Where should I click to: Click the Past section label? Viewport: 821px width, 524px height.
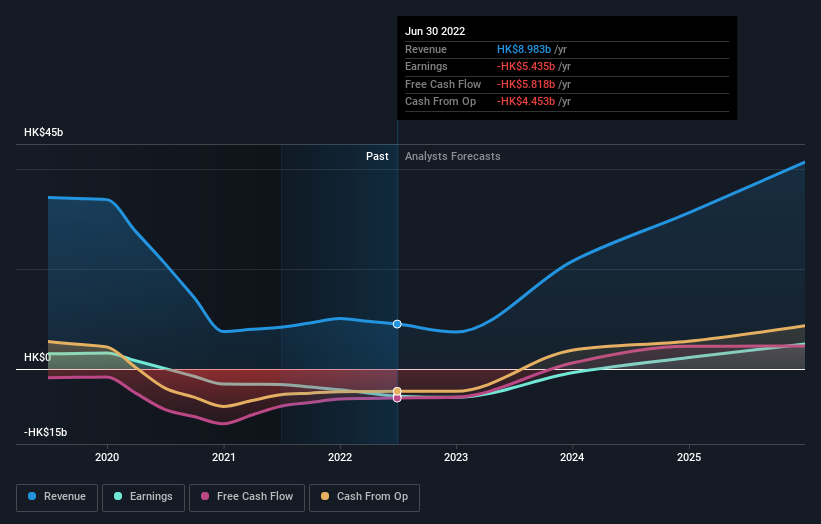(377, 156)
